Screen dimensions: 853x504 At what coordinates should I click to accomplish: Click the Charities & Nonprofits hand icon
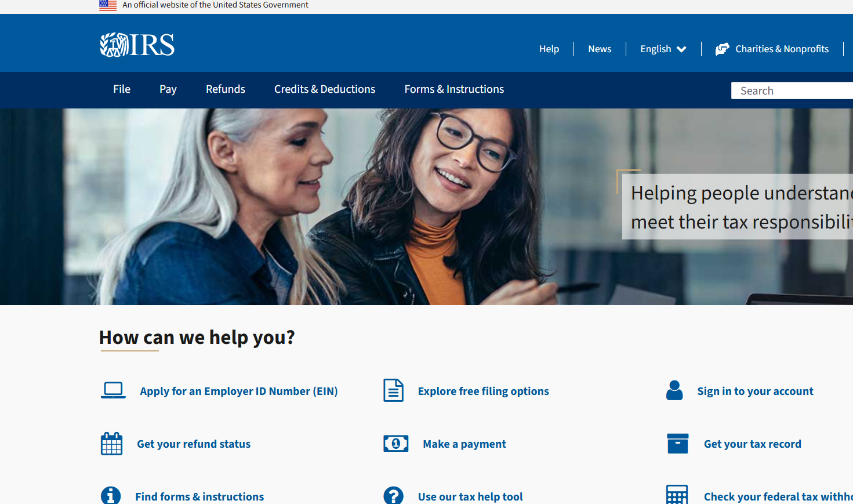coord(722,49)
